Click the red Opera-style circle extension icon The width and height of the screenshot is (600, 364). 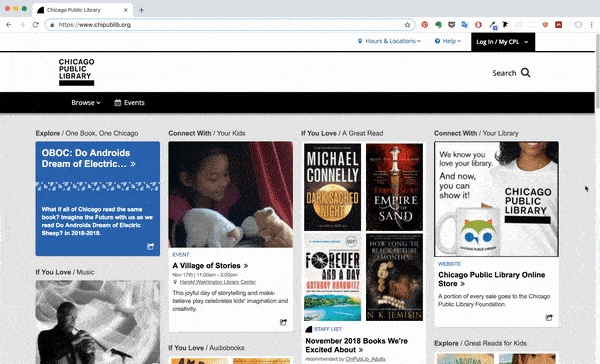point(478,24)
